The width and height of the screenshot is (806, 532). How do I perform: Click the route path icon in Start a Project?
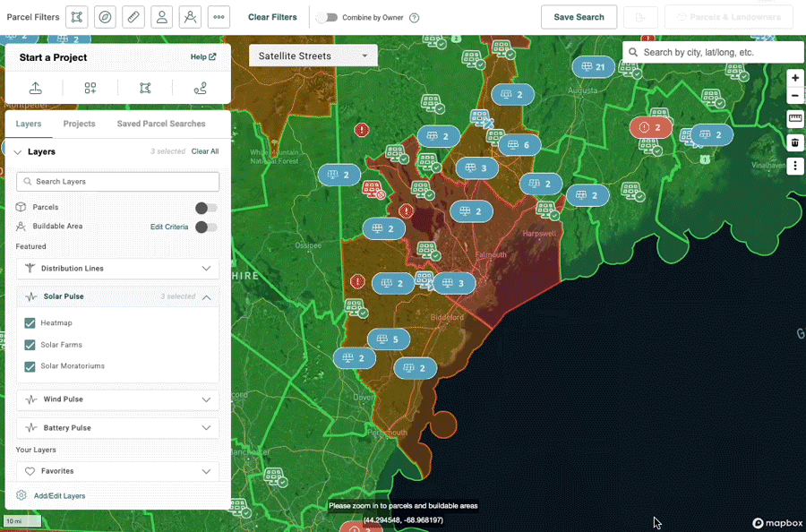[x=201, y=89]
